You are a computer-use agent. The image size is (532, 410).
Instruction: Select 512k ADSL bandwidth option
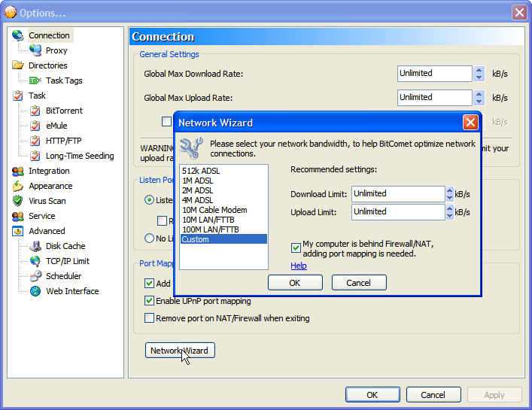(223, 171)
